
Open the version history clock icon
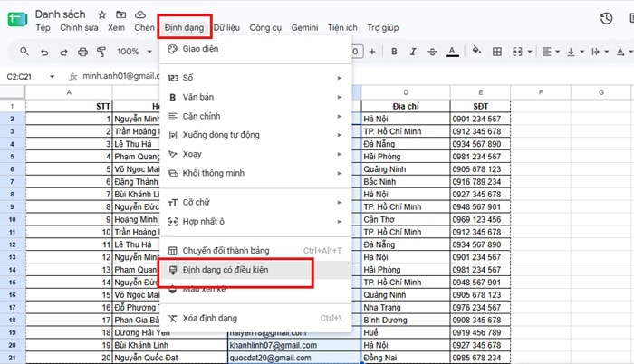606,18
